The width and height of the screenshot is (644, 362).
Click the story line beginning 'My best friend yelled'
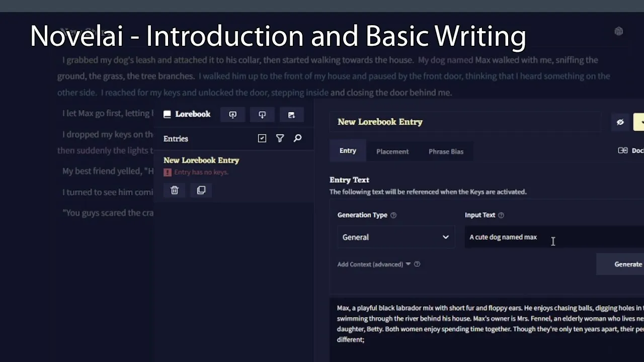coord(108,171)
